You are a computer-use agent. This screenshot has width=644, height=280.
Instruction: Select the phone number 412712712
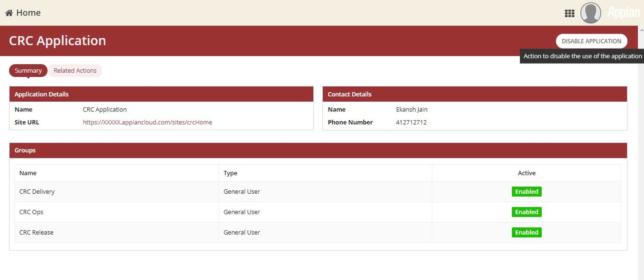tap(411, 122)
